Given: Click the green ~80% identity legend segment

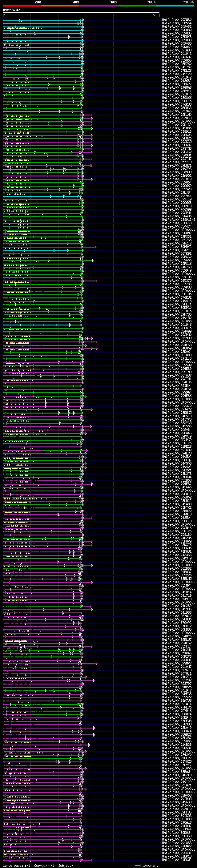Looking at the screenshot, I should (137, 6).
